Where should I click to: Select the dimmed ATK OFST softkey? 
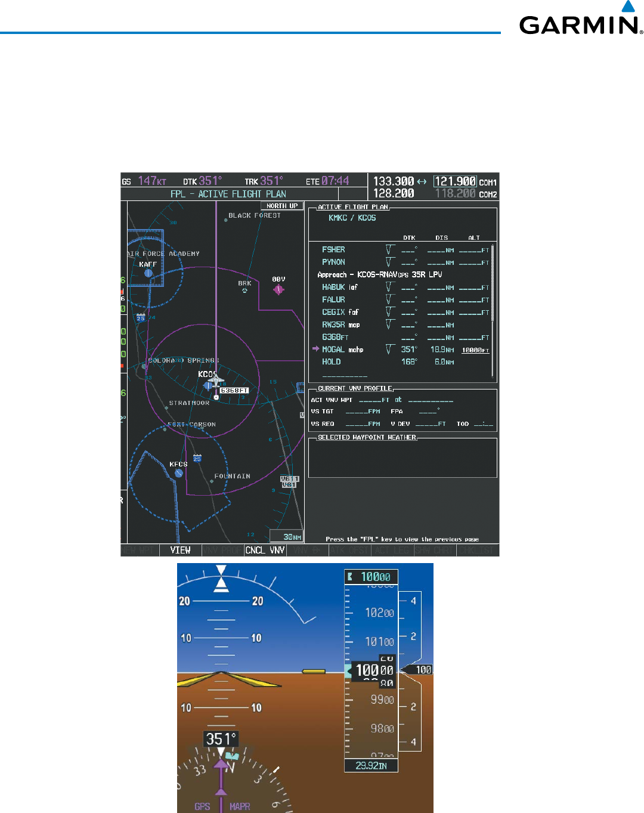tap(350, 550)
